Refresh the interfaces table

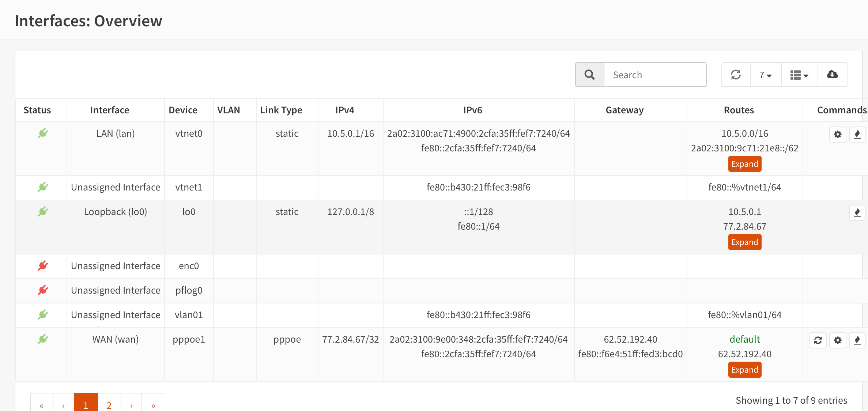tap(736, 75)
